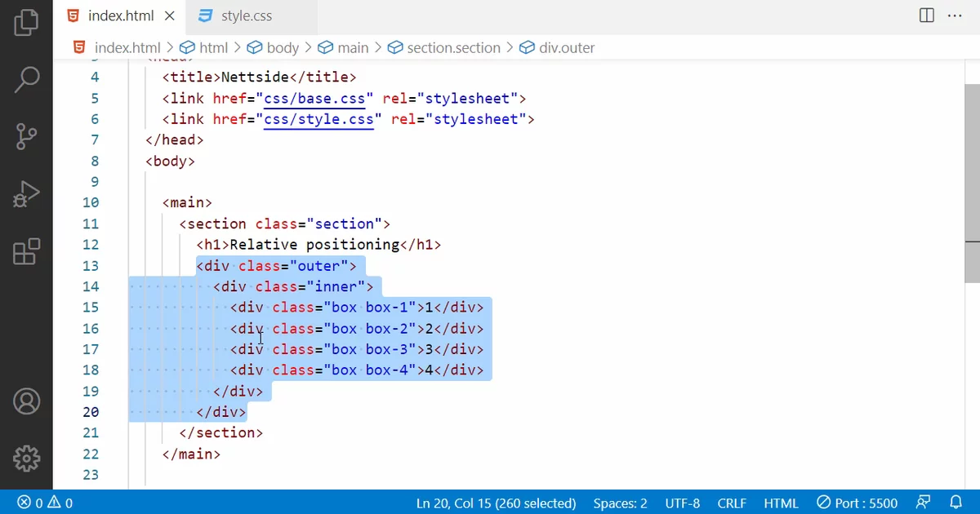This screenshot has height=514, width=980.
Task: Click the CSS icon on style.css tab
Action: 206,16
